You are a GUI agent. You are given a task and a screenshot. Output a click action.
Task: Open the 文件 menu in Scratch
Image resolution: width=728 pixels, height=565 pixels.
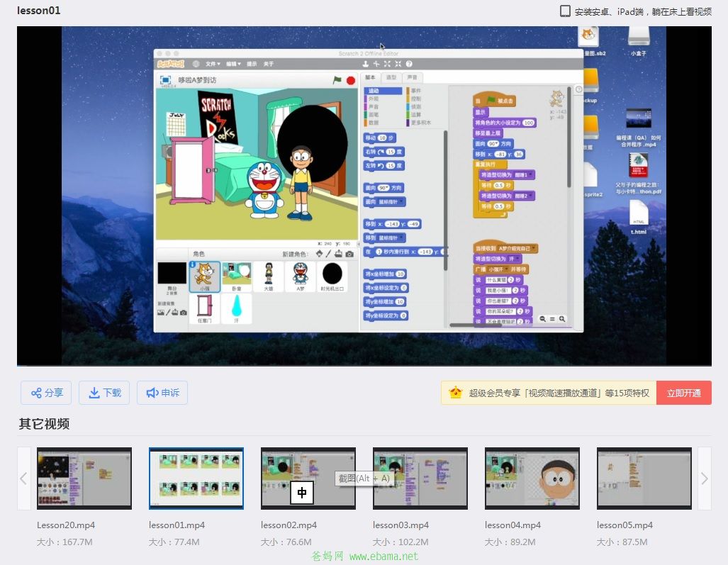213,64
